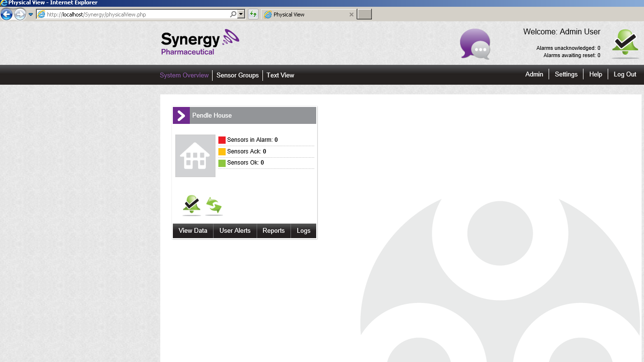The height and width of the screenshot is (362, 644).
Task: Click the grey house image thumbnail
Action: (x=195, y=156)
